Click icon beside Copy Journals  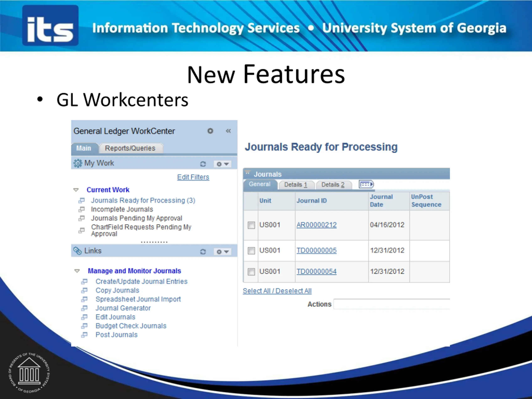coord(84,290)
